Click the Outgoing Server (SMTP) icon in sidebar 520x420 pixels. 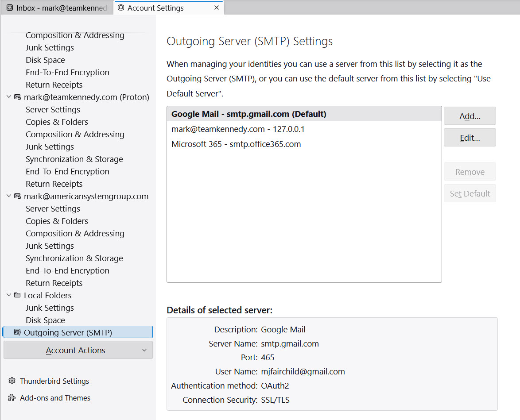[18, 332]
